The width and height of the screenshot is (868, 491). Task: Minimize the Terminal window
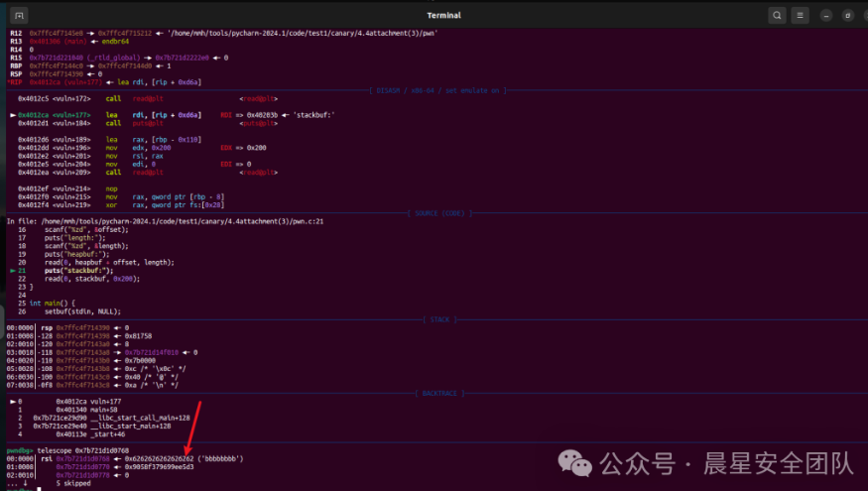pyautogui.click(x=822, y=15)
